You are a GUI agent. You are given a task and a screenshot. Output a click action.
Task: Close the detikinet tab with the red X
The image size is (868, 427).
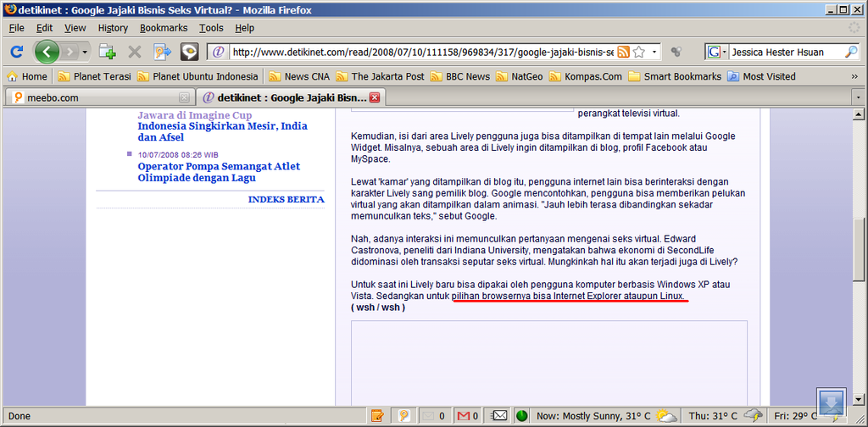(x=374, y=98)
